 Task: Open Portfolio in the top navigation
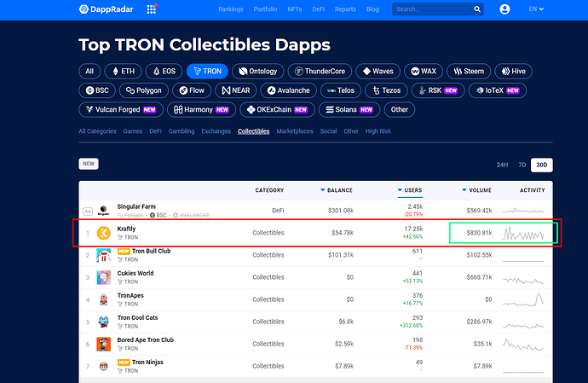(x=265, y=9)
